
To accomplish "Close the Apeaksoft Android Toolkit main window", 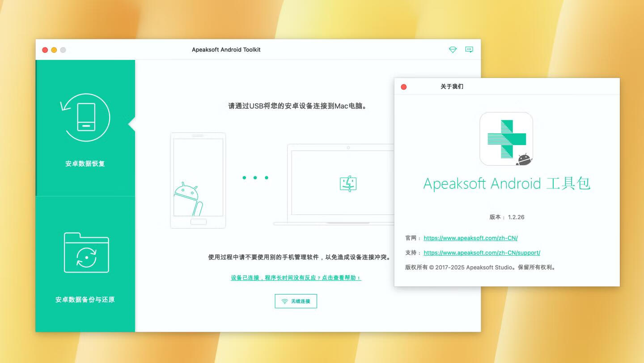I will click(45, 50).
